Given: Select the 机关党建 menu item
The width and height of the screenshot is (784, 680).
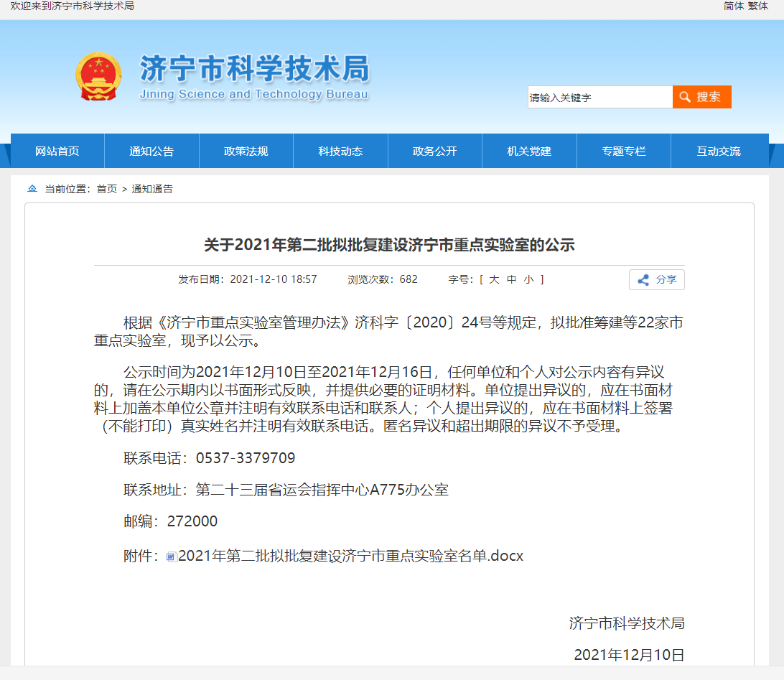Looking at the screenshot, I should point(529,151).
